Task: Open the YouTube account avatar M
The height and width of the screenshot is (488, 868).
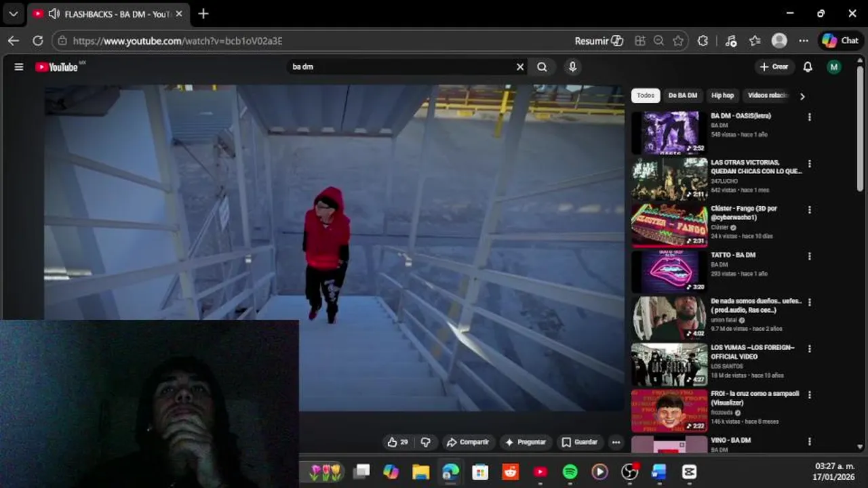Action: 834,67
